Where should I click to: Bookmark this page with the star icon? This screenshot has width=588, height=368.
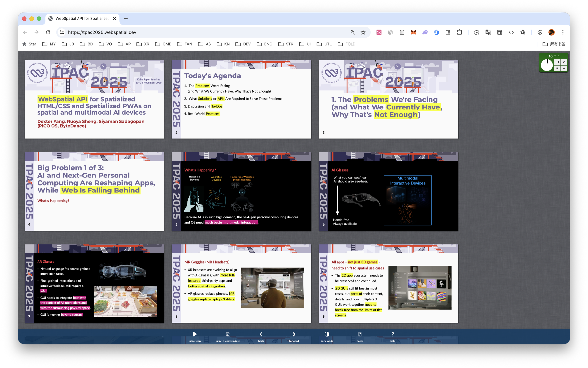(x=363, y=32)
